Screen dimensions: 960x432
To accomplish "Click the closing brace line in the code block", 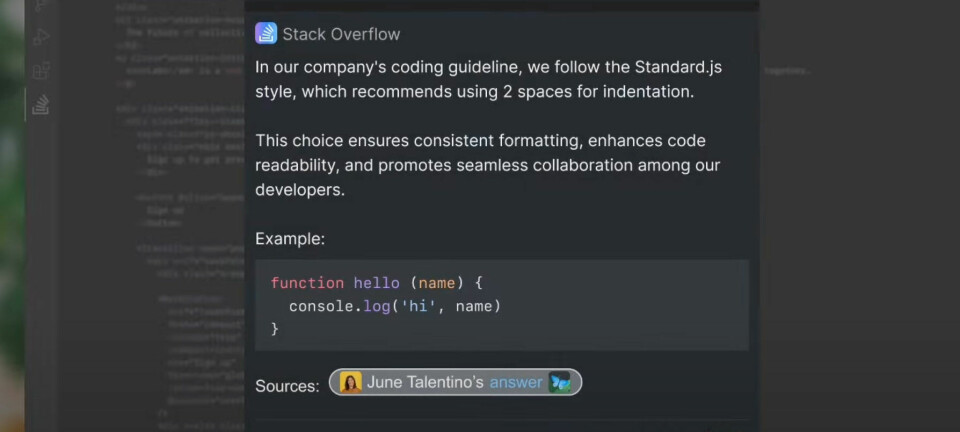I will 275,329.
